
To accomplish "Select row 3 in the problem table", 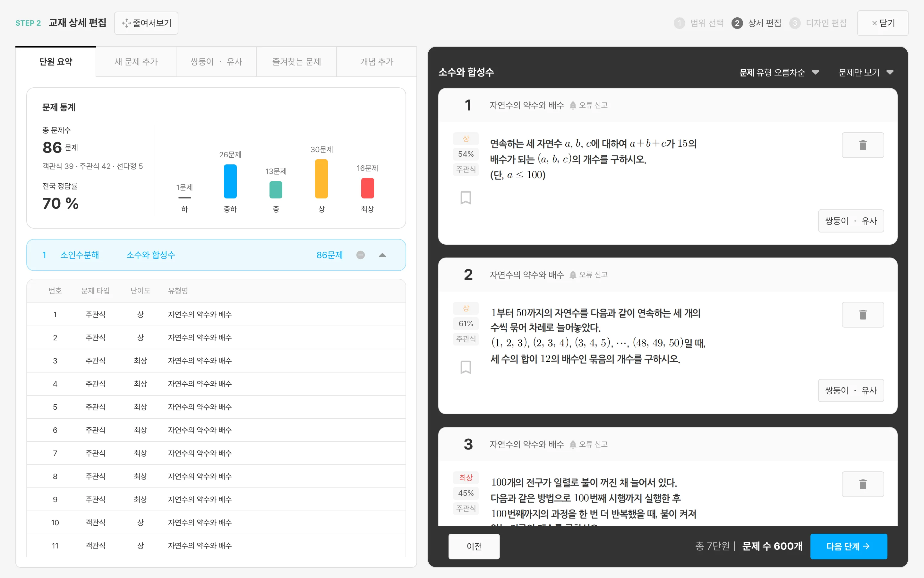I will coord(216,361).
